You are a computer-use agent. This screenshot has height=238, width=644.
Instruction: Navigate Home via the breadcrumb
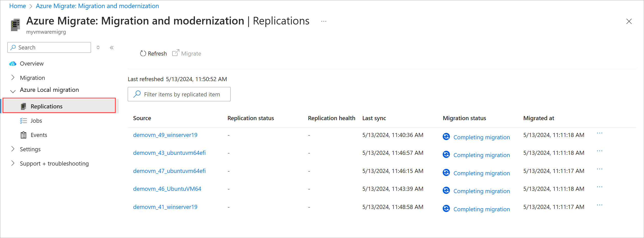[x=17, y=6]
